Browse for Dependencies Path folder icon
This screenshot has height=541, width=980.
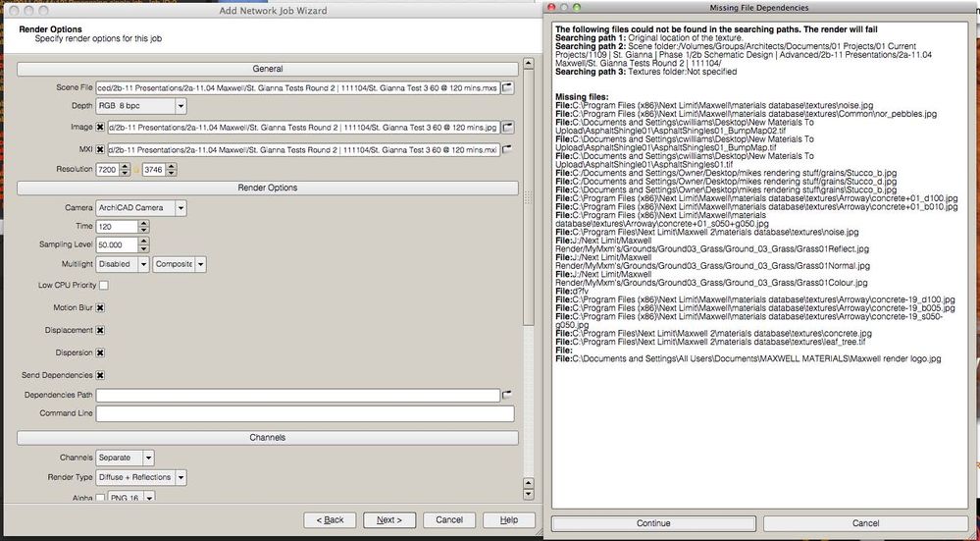(x=507, y=395)
